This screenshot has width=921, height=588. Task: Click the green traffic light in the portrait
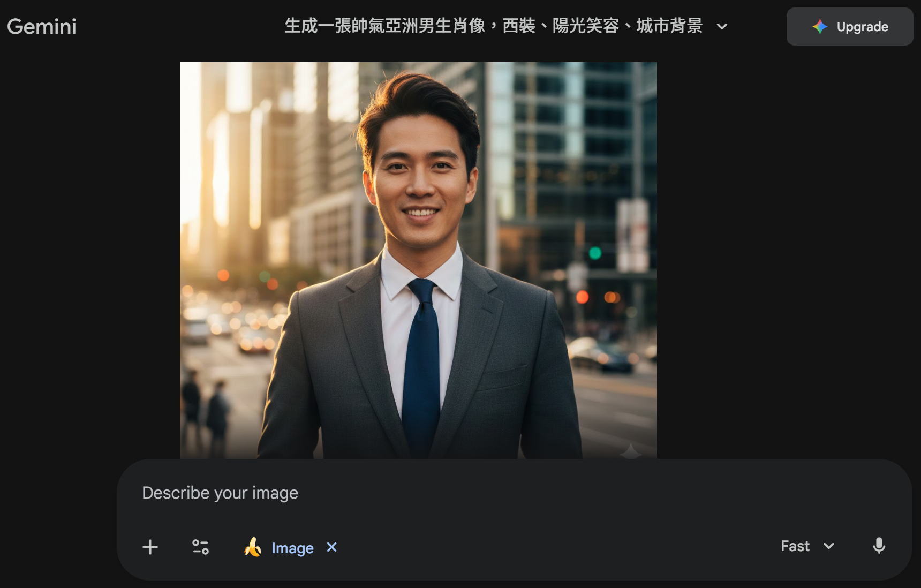[595, 253]
